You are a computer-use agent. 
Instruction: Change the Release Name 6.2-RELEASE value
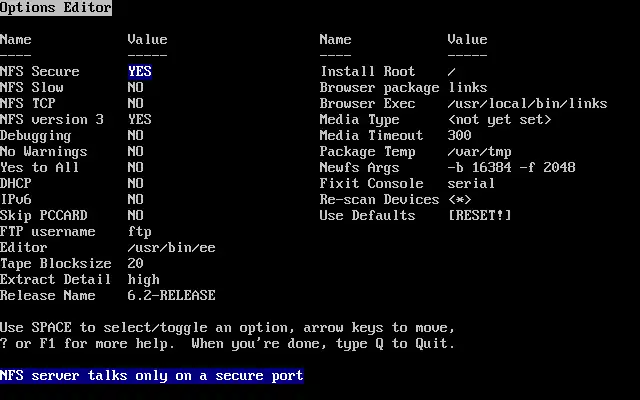(x=172, y=296)
